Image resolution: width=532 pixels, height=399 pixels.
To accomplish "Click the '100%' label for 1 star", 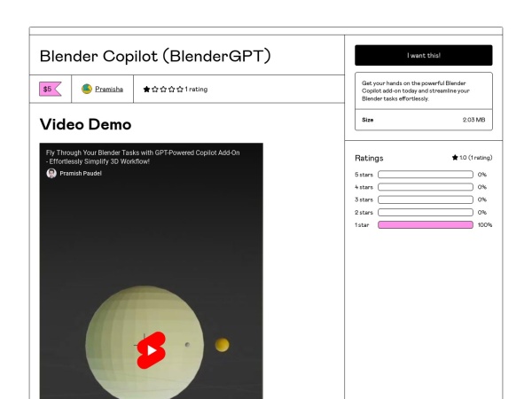I will pos(485,225).
